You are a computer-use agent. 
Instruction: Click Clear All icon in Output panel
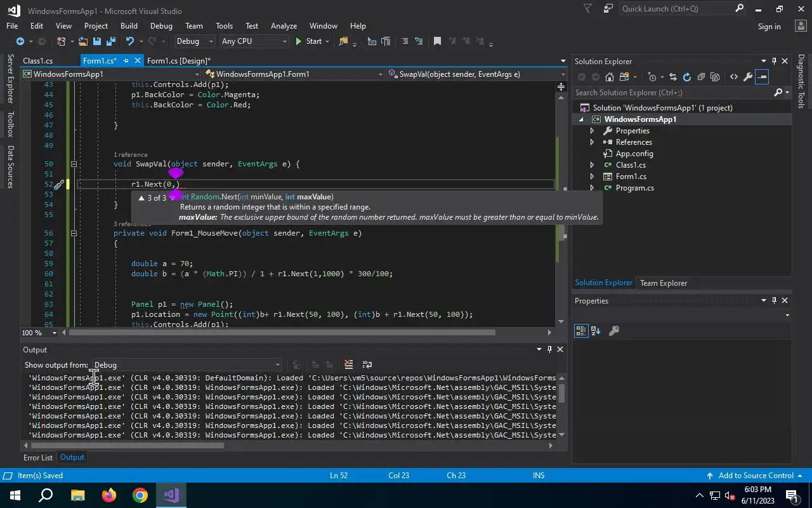click(348, 364)
